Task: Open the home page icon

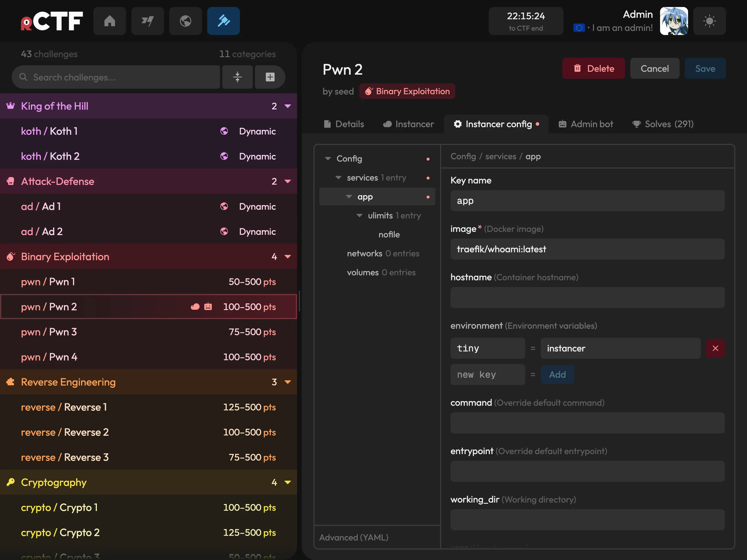Action: pyautogui.click(x=109, y=21)
